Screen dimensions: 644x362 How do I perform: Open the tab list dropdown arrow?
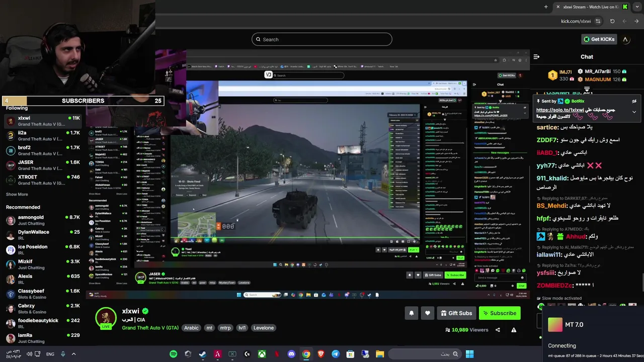tap(637, 7)
